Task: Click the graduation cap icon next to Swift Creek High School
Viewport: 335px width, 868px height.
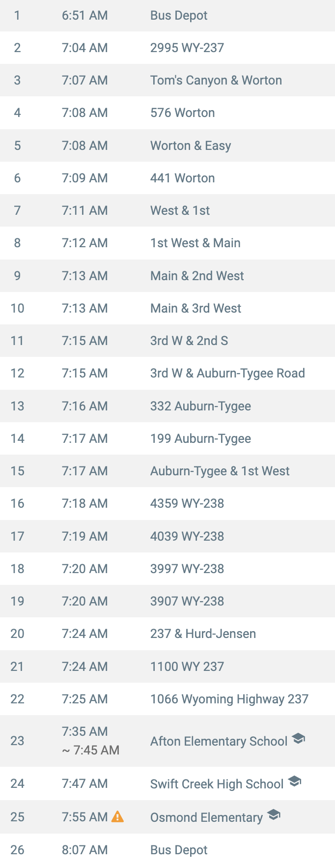Action: (294, 781)
